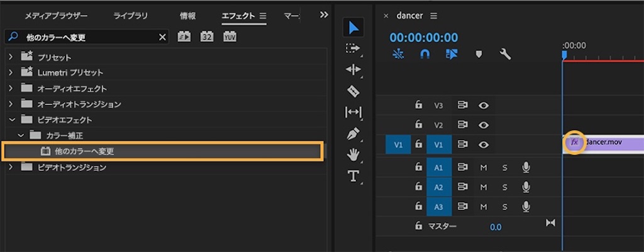Enable voice-over record on A2
The width and height of the screenshot is (644, 252).
click(x=526, y=187)
